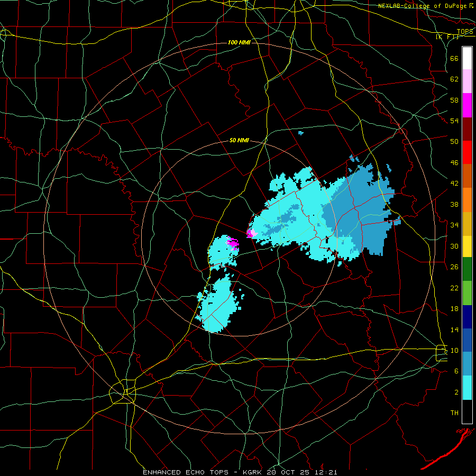Click the "14" scale label
The image size is (476, 476).
click(x=454, y=329)
